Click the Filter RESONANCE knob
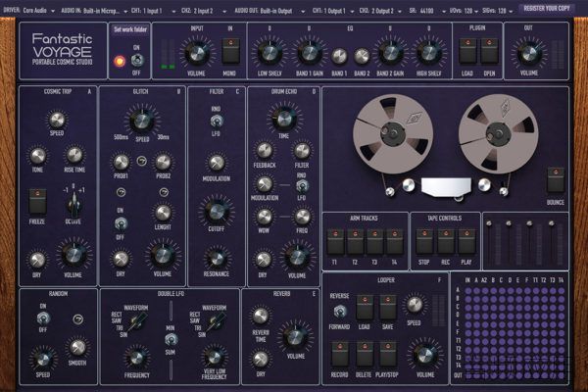This screenshot has height=392, width=588. pos(217,259)
